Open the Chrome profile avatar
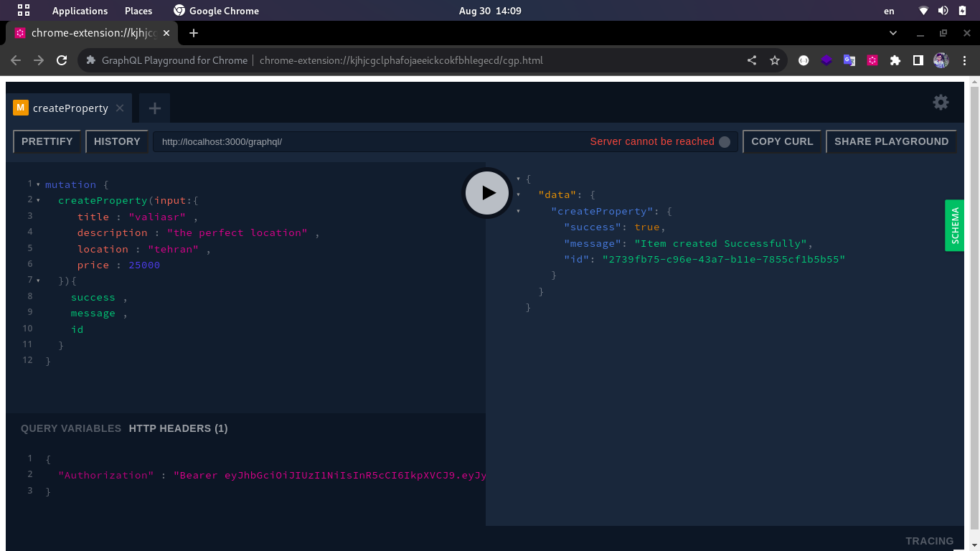Screen dimensions: 980x551 (941, 60)
